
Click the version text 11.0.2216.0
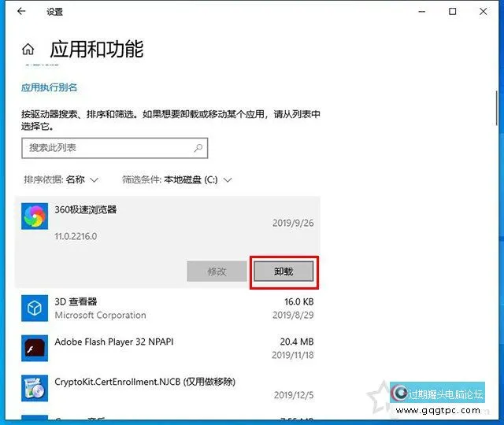tap(76, 236)
